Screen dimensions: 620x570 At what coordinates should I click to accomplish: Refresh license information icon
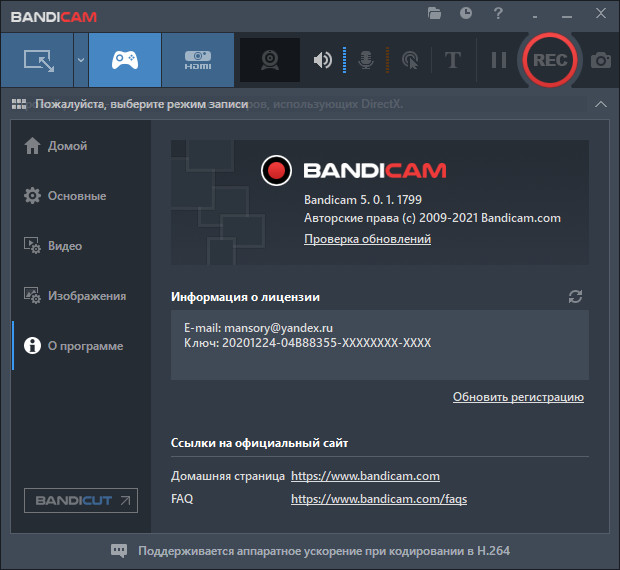pyautogui.click(x=575, y=296)
